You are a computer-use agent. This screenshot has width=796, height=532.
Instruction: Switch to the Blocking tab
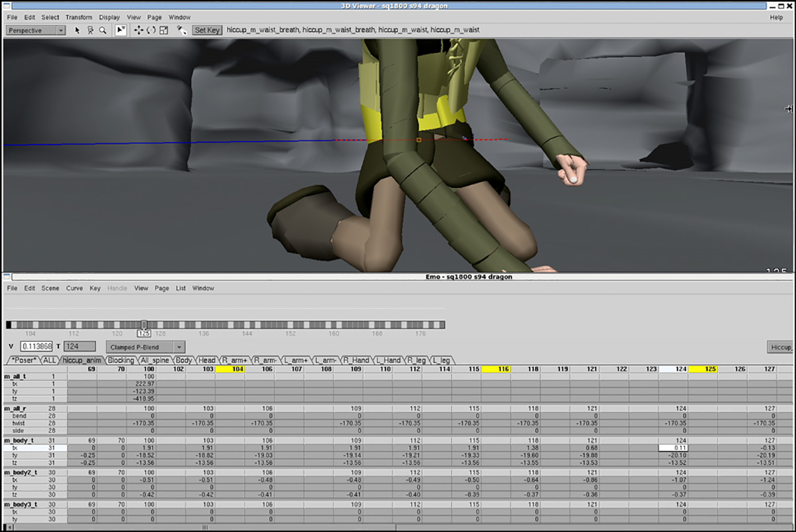click(121, 360)
